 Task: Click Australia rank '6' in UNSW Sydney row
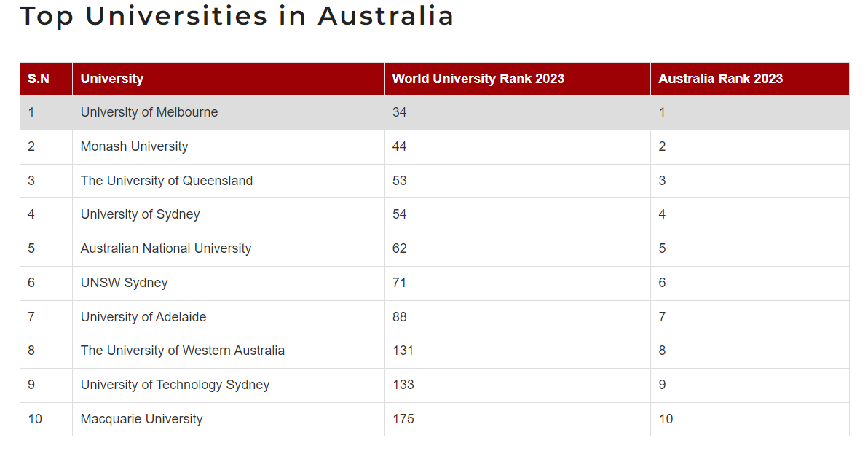(662, 283)
